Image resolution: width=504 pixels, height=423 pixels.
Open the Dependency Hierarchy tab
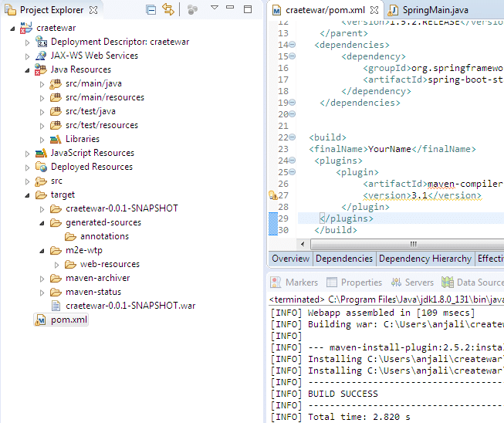[x=425, y=259]
